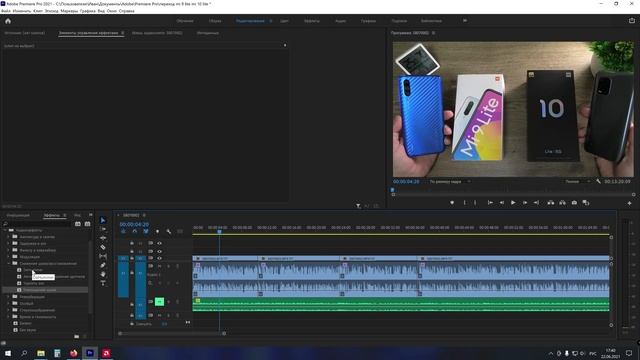The width and height of the screenshot is (640, 360).
Task: Toggle V2 track output eye
Action: 160,251
